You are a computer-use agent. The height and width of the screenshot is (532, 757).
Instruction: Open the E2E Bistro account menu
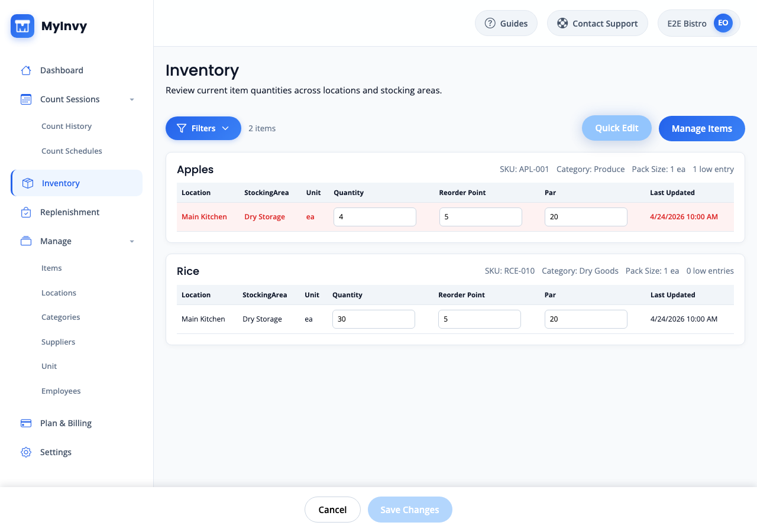(699, 24)
